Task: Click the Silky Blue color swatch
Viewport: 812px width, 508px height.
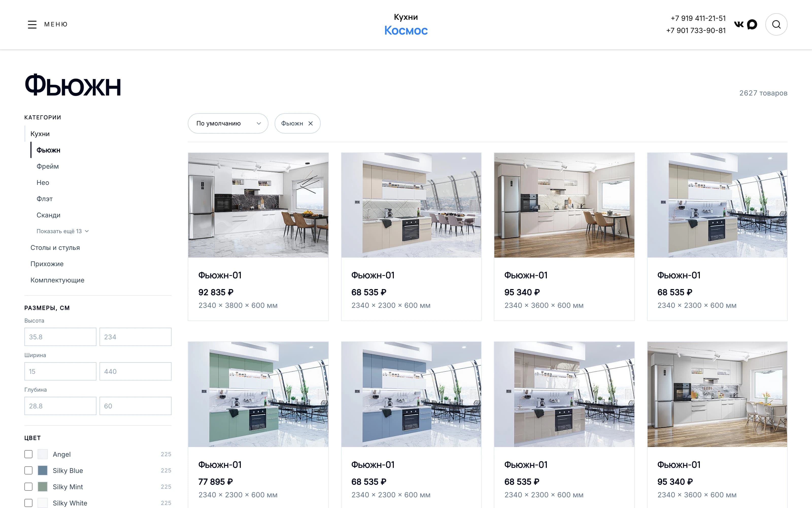Action: coord(43,470)
